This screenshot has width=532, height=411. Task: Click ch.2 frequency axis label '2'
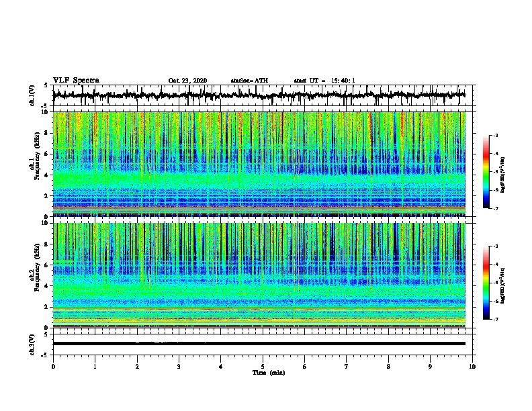click(47, 307)
